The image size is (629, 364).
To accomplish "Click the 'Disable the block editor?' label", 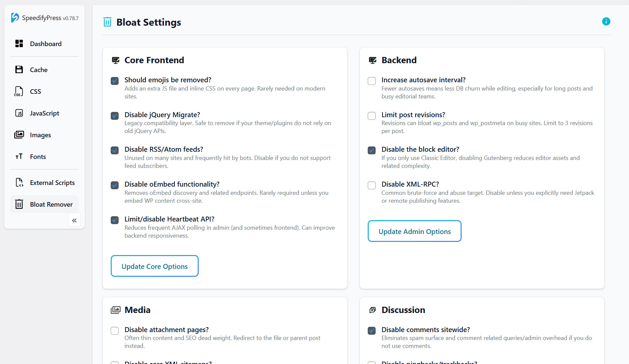I will (420, 149).
